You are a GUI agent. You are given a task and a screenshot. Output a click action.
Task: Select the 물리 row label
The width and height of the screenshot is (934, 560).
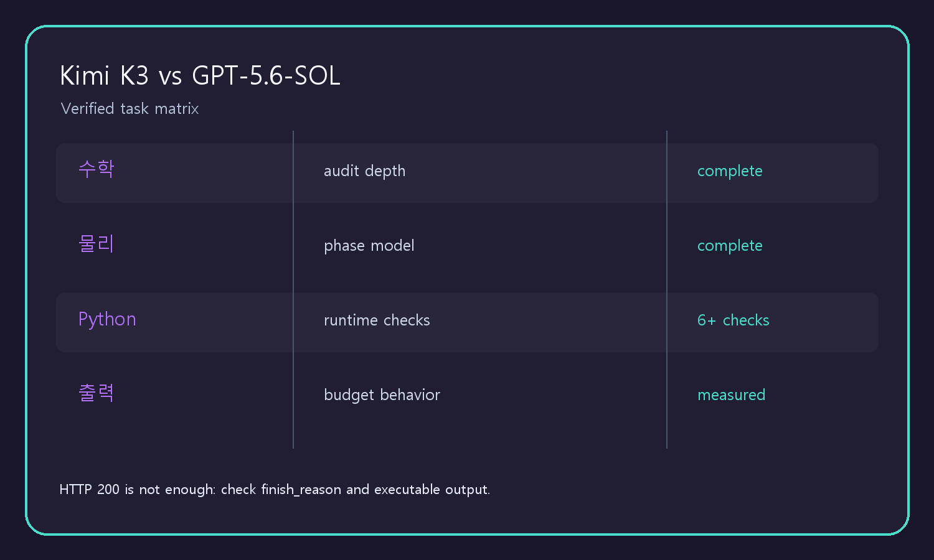97,243
